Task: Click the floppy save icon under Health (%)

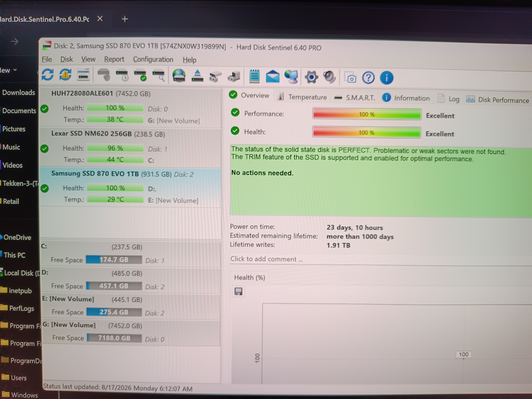Action: click(x=238, y=292)
